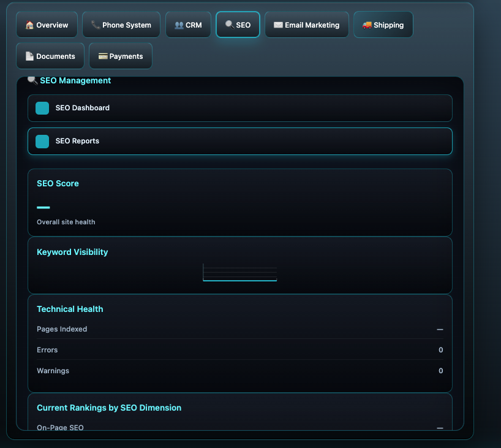Image resolution: width=501 pixels, height=448 pixels.
Task: Click the telephone icon on Phone System
Action: (x=96, y=25)
